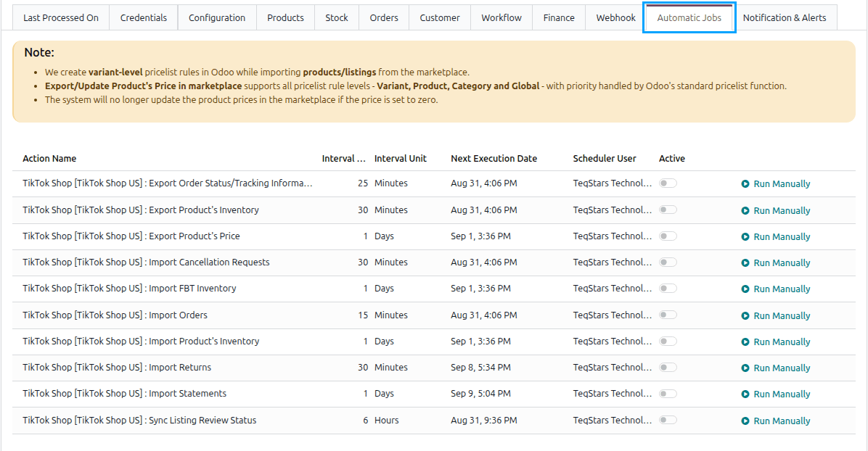
Task: Click play icon for Export Product's Price row
Action: [745, 236]
